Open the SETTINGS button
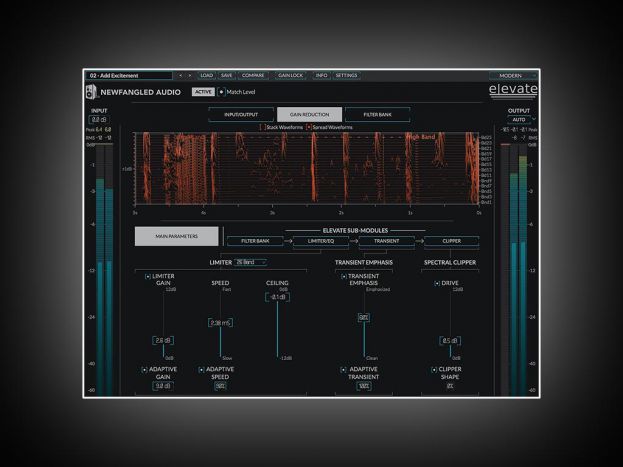Screen dimensions: 623x467 click(x=346, y=76)
